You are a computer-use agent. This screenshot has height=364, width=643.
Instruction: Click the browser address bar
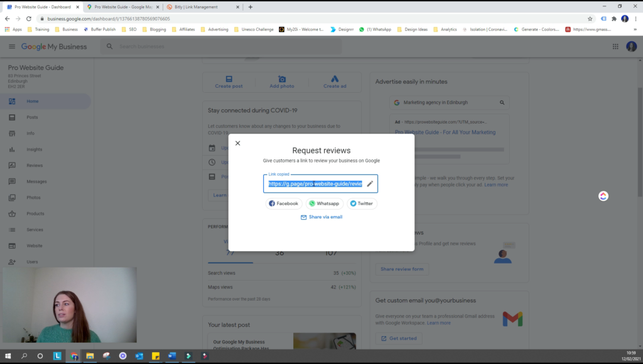pos(311,18)
